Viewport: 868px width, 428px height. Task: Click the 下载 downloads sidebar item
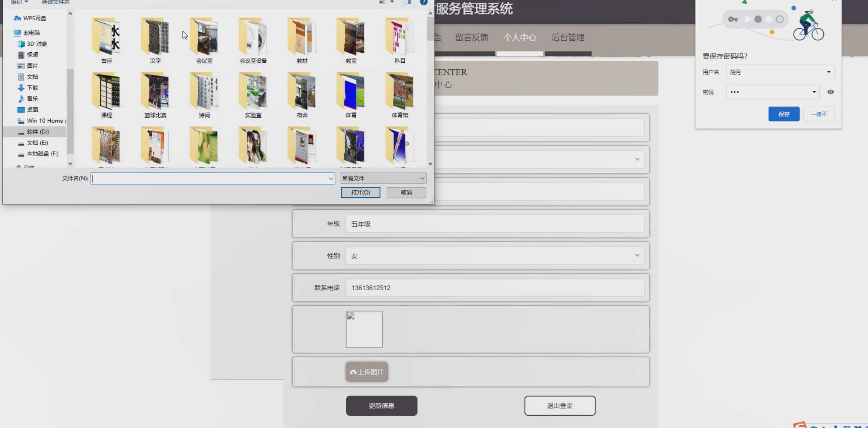[32, 88]
